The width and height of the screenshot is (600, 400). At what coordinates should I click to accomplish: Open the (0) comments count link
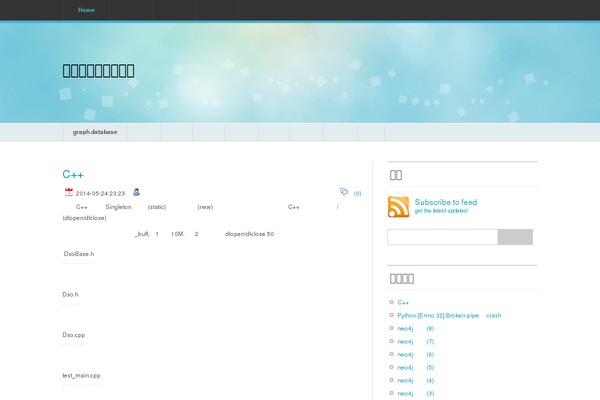click(357, 194)
